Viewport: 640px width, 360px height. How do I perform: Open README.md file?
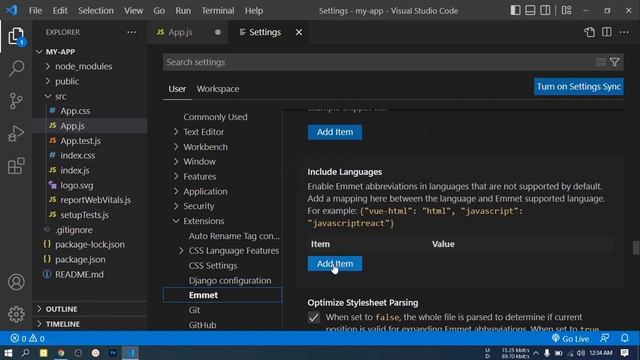[79, 274]
